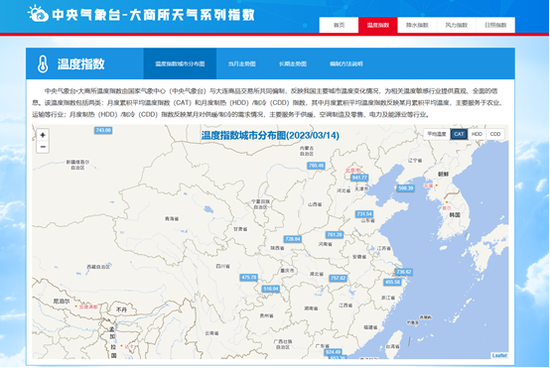Click the 西藏自治区 label on map
550x368 pixels.
click(98, 267)
